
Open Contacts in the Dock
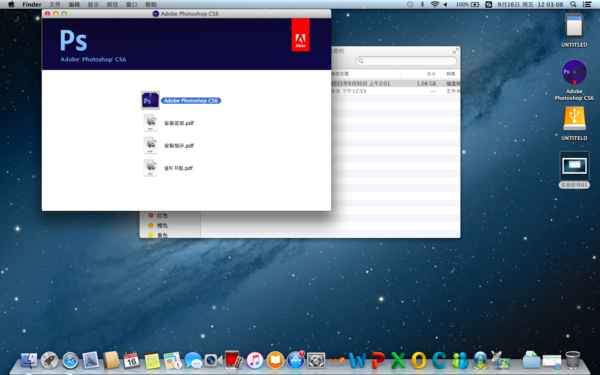coord(111,360)
